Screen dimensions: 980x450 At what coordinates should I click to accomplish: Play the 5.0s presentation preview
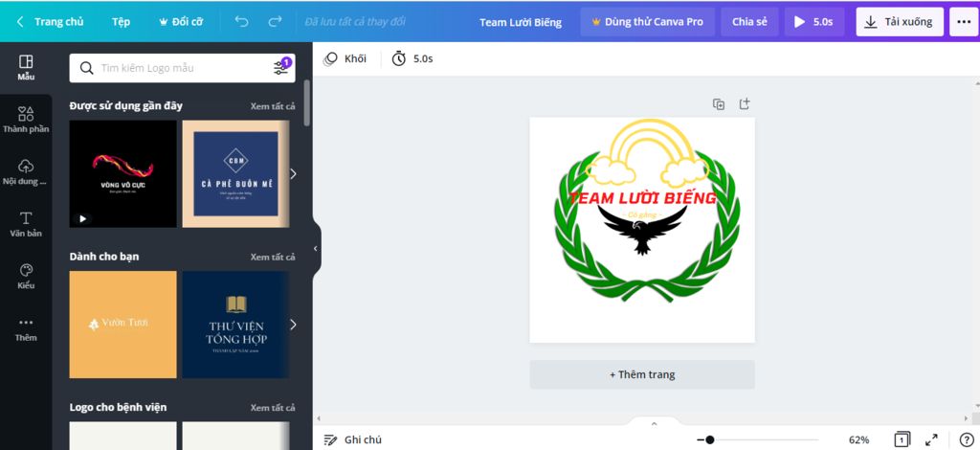pos(813,22)
